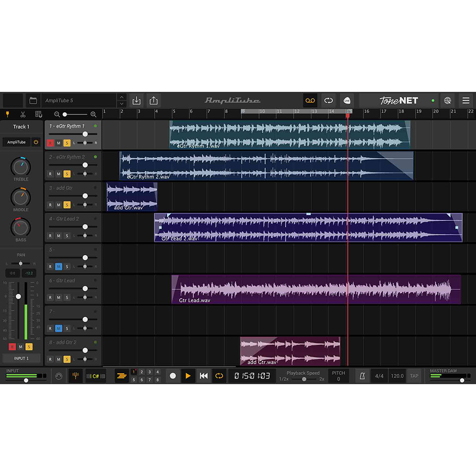The image size is (476, 476).
Task: Click the red playhead marker on ruler
Action: click(x=347, y=115)
